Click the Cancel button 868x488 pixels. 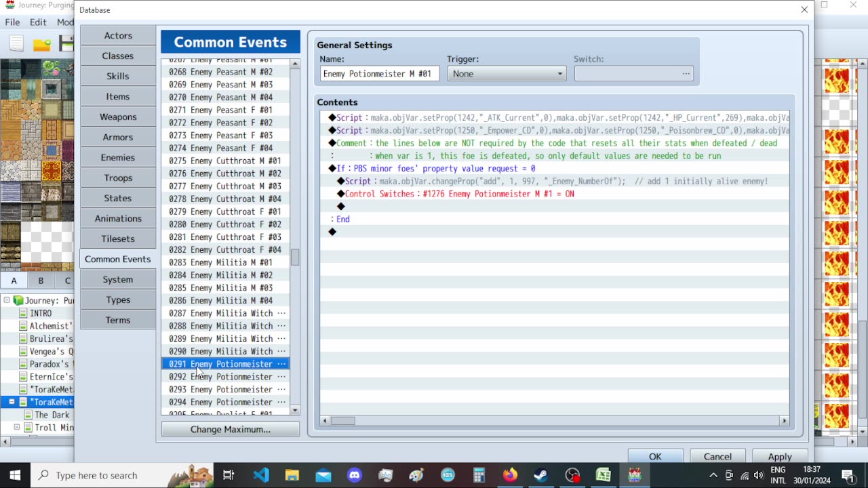point(717,456)
